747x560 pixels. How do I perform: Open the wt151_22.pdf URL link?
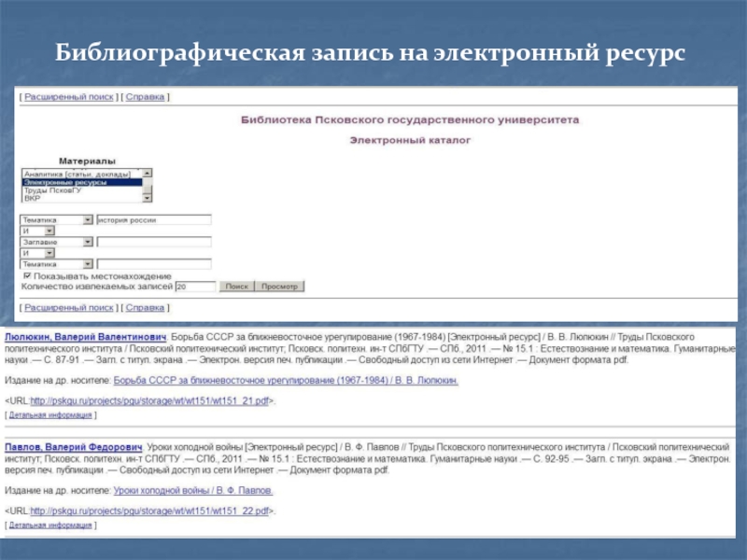[149, 511]
